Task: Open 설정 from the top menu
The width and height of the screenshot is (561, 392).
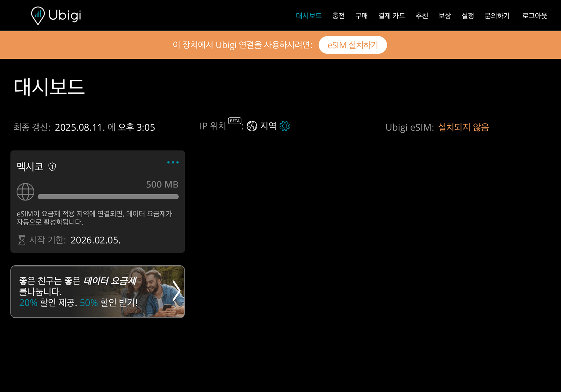Action: 468,16
